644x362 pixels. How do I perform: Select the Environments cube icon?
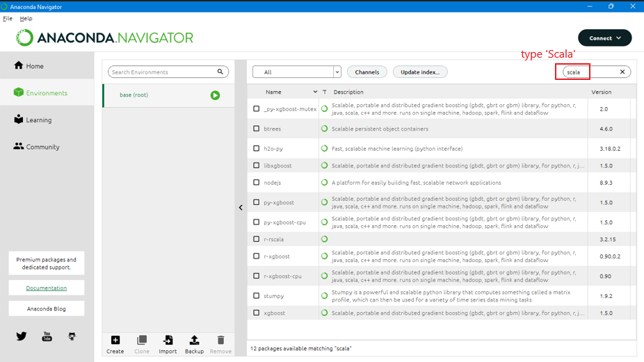point(19,92)
